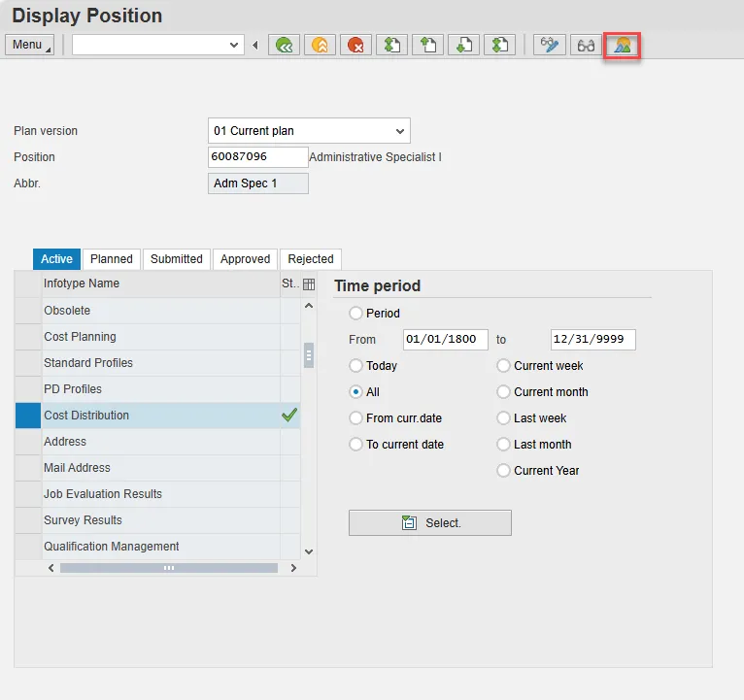Click the red Cancel icon in toolbar
The image size is (744, 700).
(x=355, y=46)
